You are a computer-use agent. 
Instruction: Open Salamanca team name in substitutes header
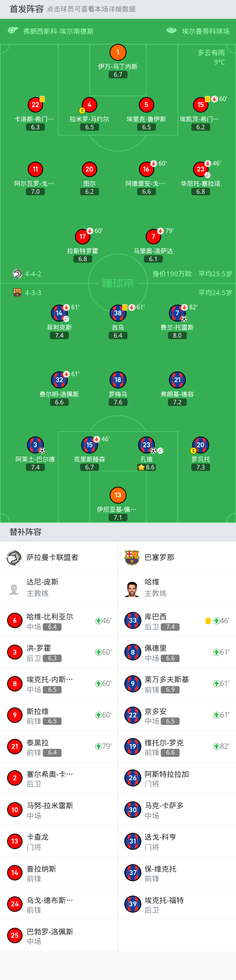point(52,557)
